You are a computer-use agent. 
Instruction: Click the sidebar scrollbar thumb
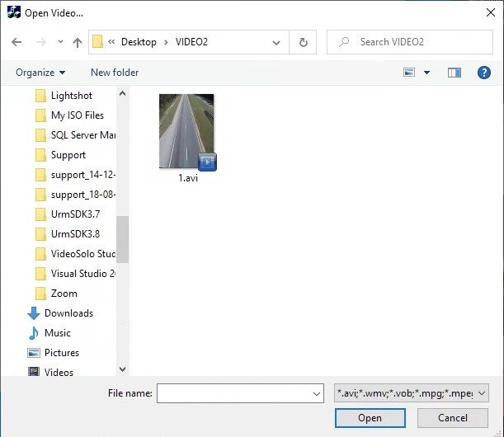(x=122, y=239)
